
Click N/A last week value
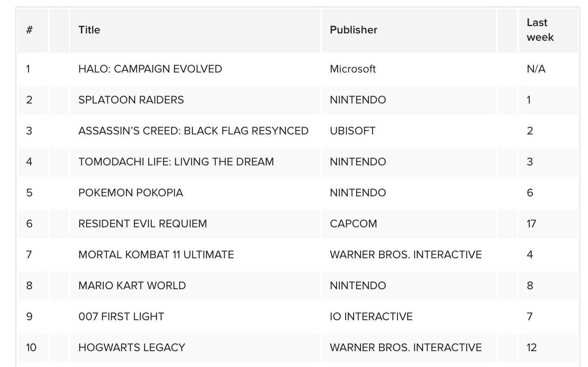(536, 69)
